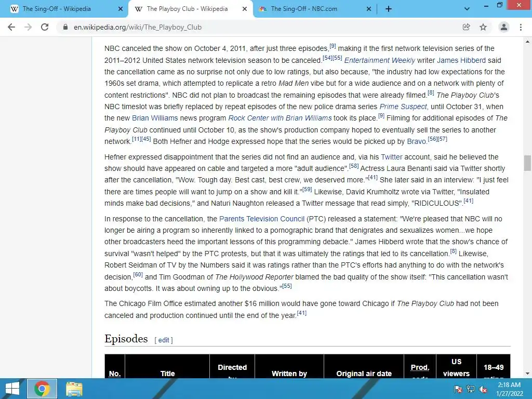
Task: Close The Playboy Club tab
Action: (245, 9)
